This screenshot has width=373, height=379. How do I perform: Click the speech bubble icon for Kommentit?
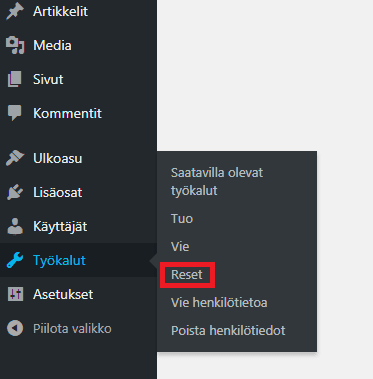click(x=15, y=113)
